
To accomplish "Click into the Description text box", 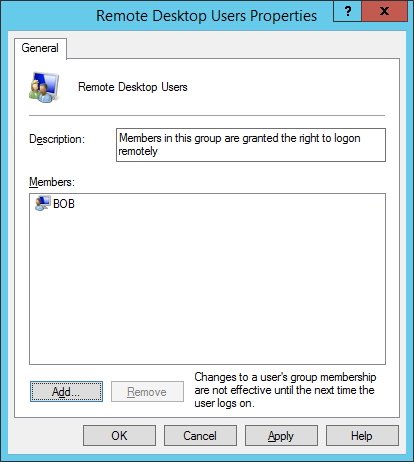I will click(251, 145).
